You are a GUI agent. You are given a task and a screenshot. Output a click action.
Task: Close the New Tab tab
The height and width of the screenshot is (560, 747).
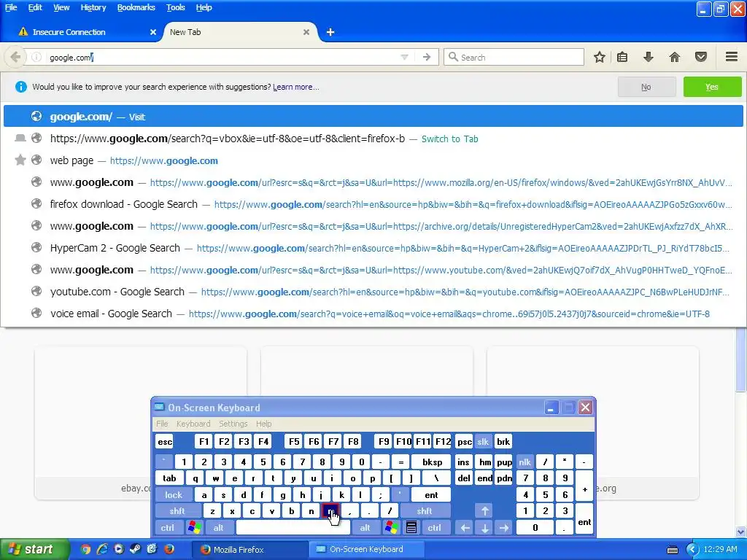click(x=306, y=32)
